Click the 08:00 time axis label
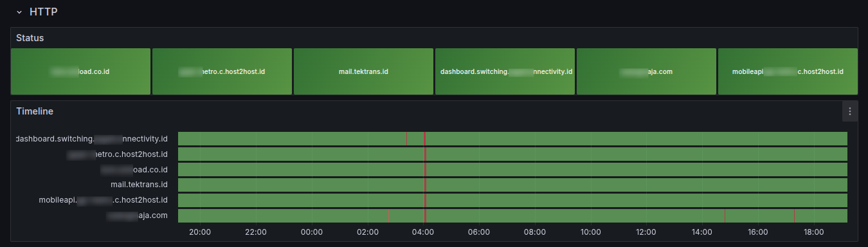Image resolution: width=868 pixels, height=247 pixels. (535, 232)
